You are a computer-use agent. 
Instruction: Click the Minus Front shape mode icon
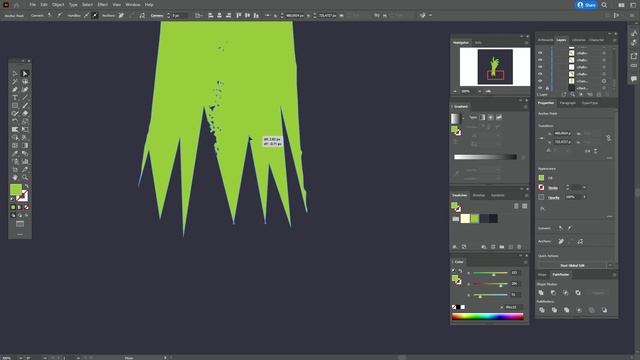click(x=553, y=293)
